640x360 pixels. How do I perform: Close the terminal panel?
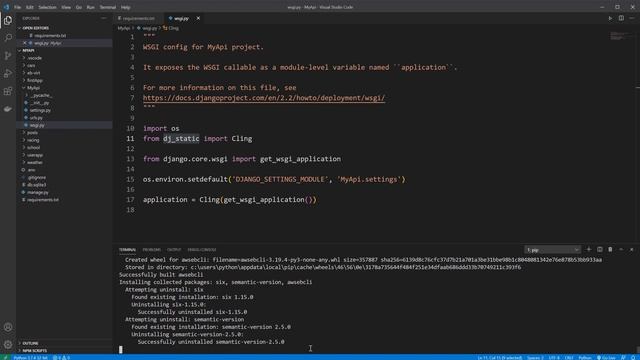632,249
